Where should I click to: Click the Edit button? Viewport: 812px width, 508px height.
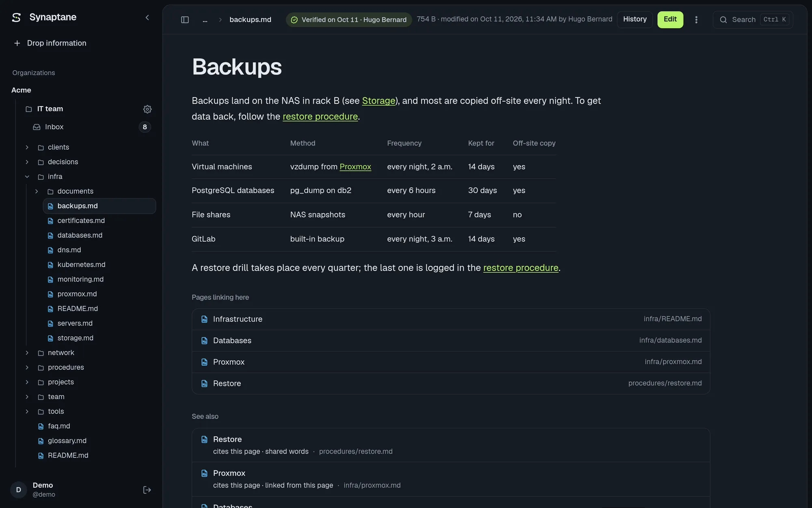[x=670, y=20]
